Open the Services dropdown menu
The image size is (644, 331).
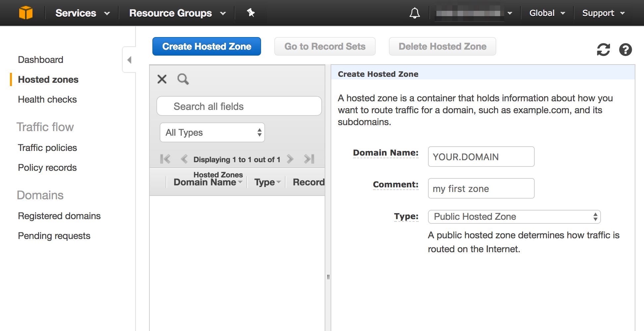click(82, 13)
